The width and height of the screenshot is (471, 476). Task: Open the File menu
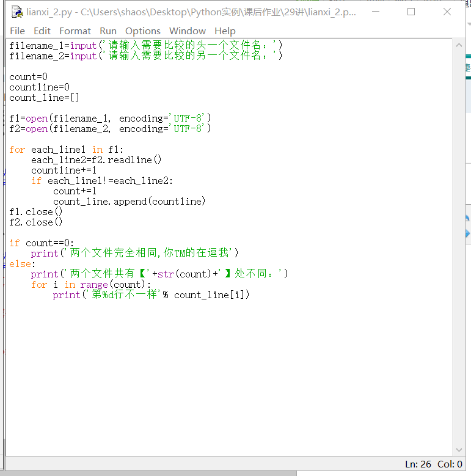[17, 31]
